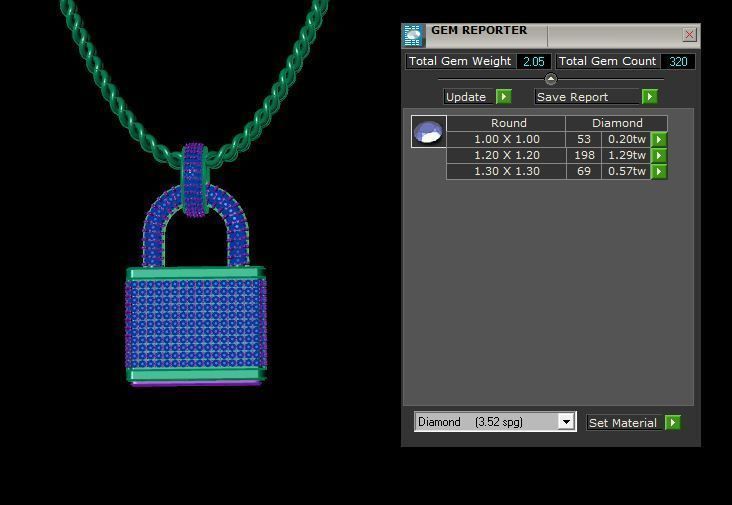Click the Total Gem Count value 320
The width and height of the screenshot is (732, 505).
678,61
